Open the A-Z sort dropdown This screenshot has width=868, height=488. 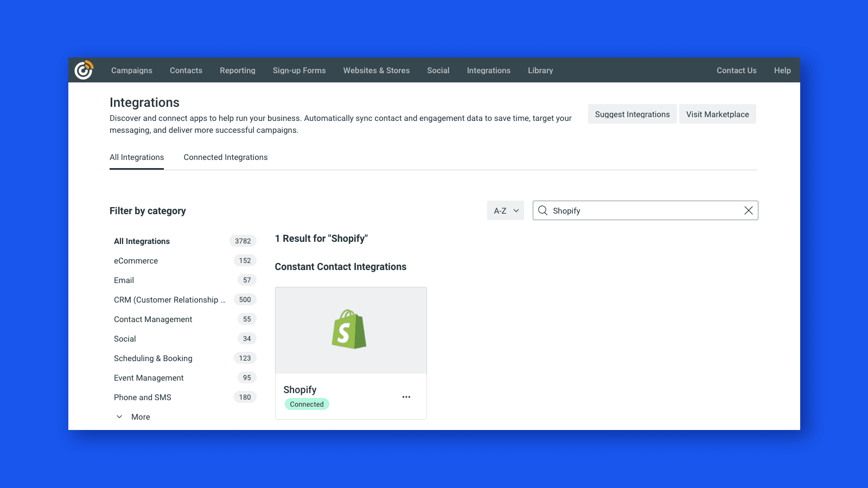[505, 210]
